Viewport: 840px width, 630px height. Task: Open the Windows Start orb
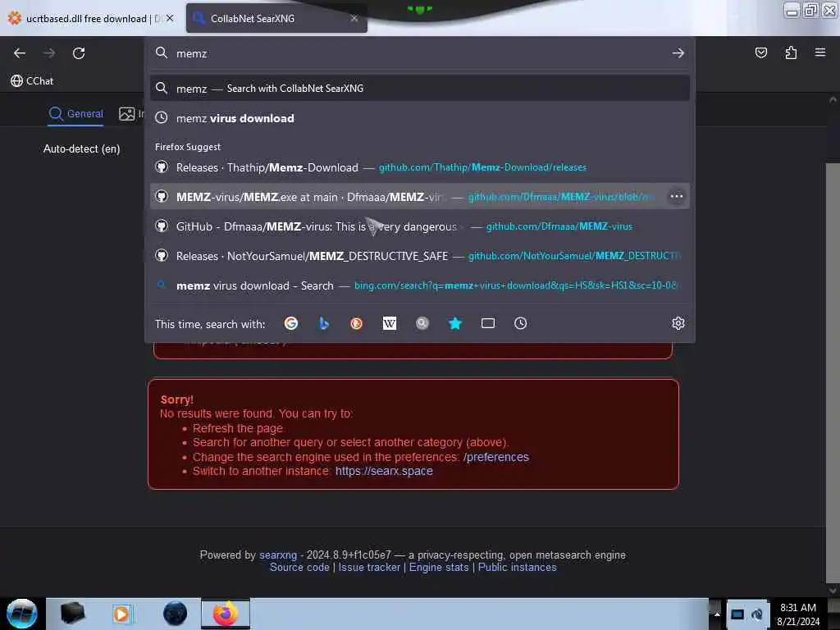pyautogui.click(x=21, y=614)
